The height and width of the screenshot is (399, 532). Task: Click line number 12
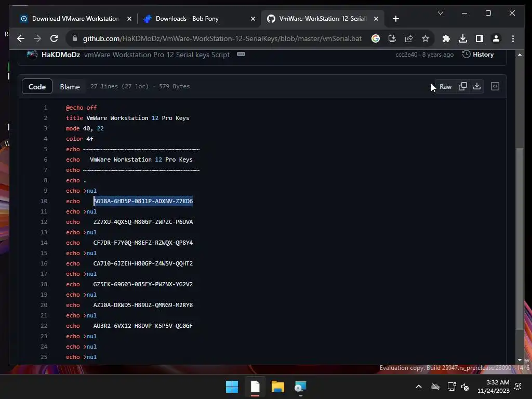[44, 222]
